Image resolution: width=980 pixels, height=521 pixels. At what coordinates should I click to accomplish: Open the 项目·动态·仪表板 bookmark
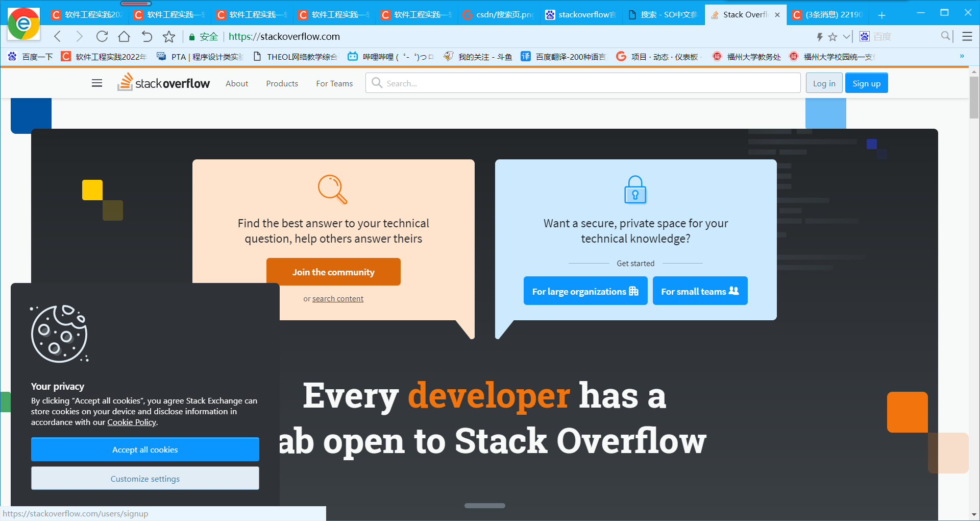(x=658, y=57)
